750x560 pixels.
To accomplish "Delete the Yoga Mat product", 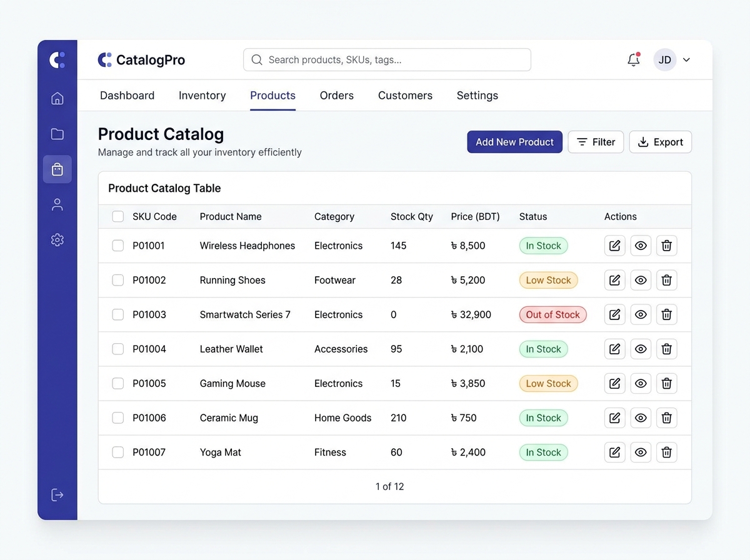I will click(666, 452).
